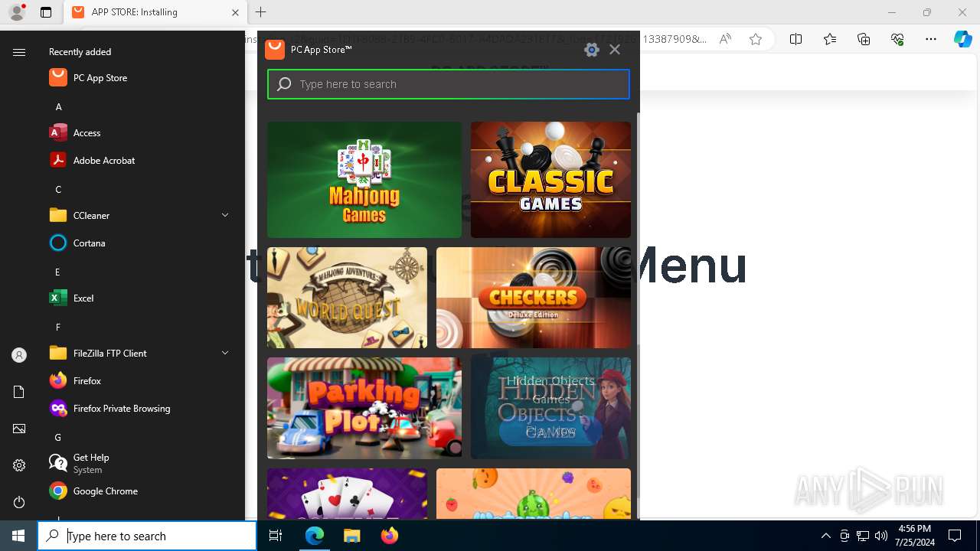
Task: Open Get Help system app
Action: point(141,463)
